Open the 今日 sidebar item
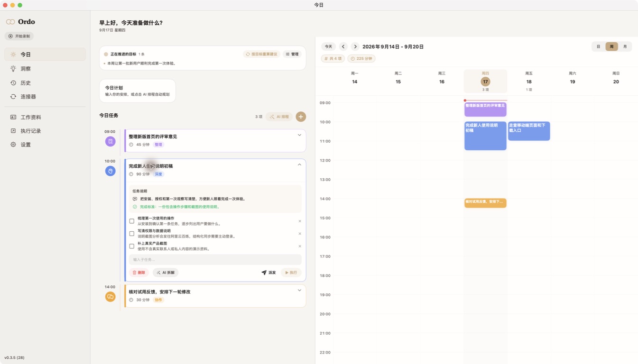638x364 pixels. tap(45, 55)
